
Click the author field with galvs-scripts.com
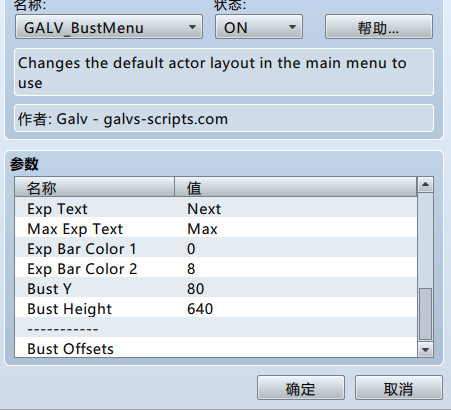pyautogui.click(x=224, y=118)
